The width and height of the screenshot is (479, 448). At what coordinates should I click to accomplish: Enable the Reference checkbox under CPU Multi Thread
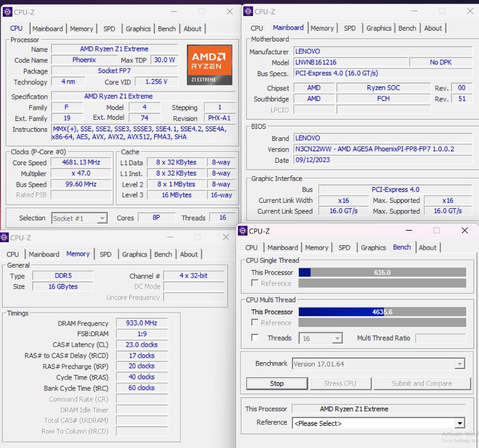point(255,323)
